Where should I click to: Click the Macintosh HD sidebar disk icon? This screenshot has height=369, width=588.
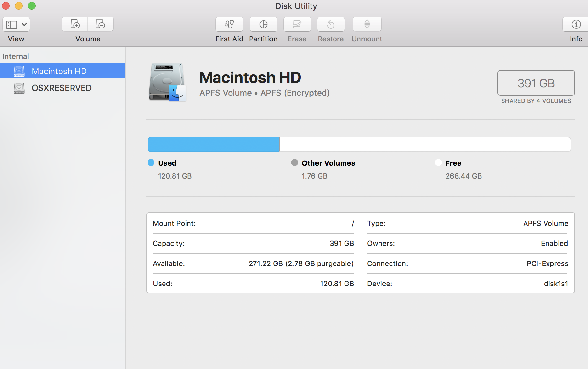tap(19, 71)
